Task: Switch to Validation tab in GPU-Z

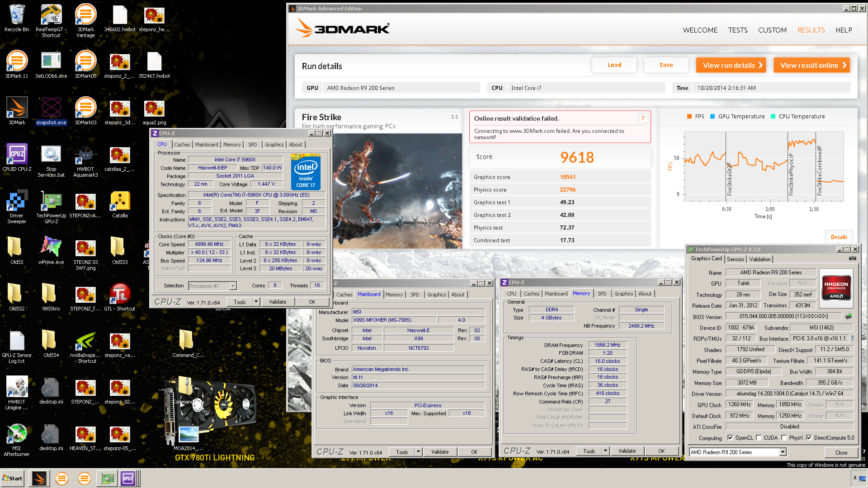Action: pos(759,259)
